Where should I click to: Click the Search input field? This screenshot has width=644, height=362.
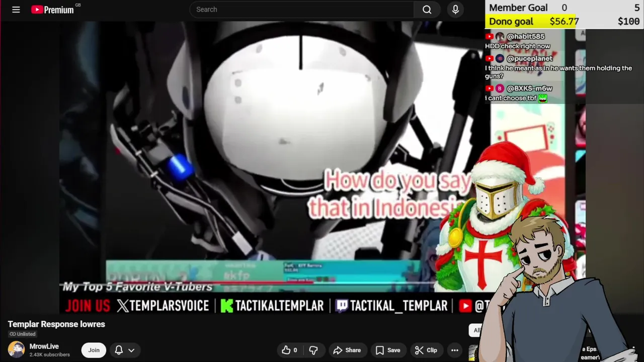pos(302,10)
